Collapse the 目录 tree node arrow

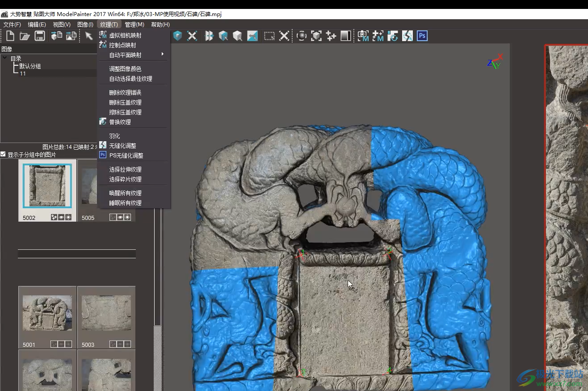(4, 58)
